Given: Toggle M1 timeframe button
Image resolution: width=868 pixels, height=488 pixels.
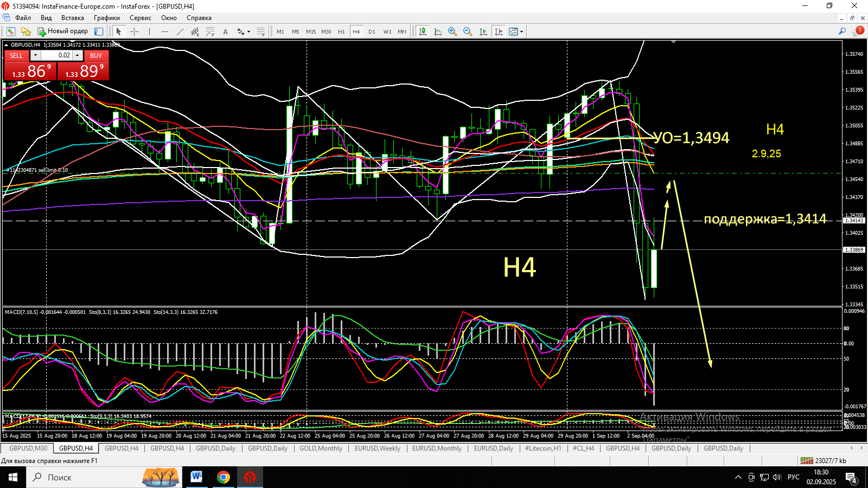Looking at the screenshot, I should point(280,31).
